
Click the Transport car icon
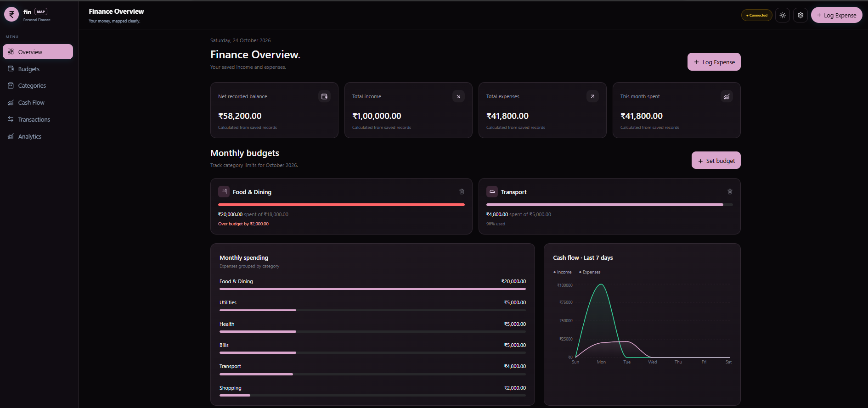point(492,192)
